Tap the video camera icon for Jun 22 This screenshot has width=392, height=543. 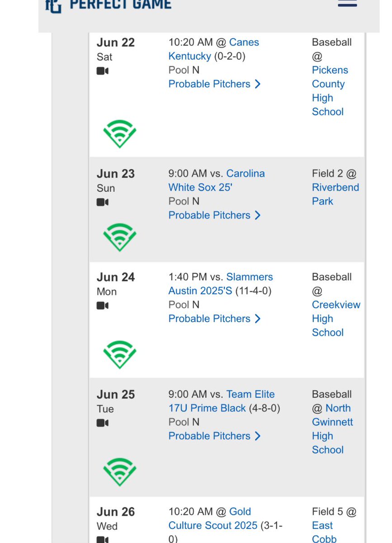103,71
